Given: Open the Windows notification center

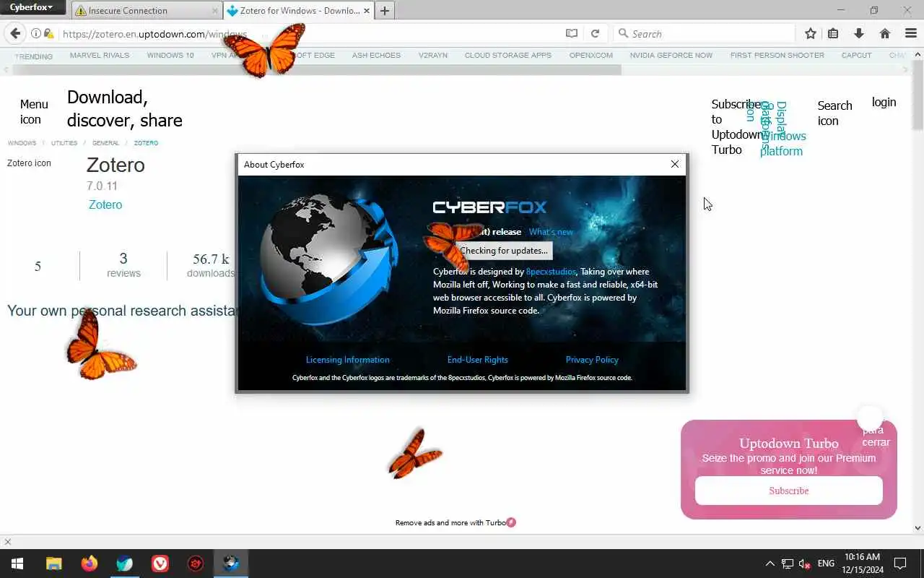Looking at the screenshot, I should pos(900,564).
